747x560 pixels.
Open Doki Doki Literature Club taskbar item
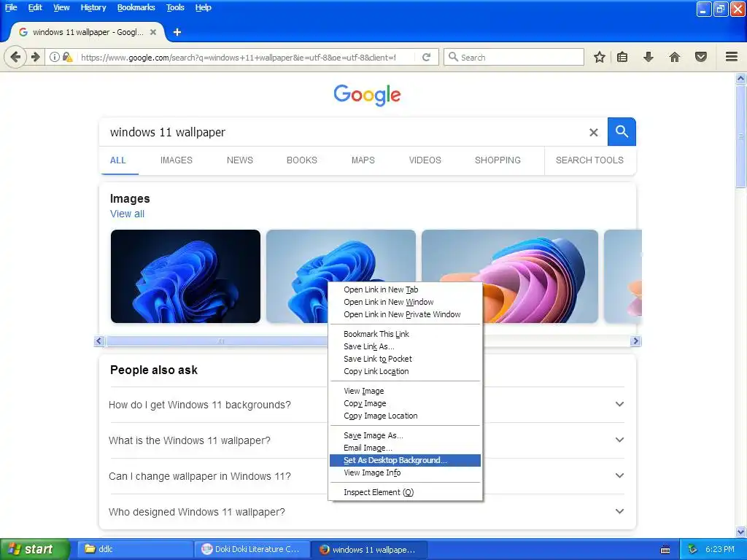[252, 550]
